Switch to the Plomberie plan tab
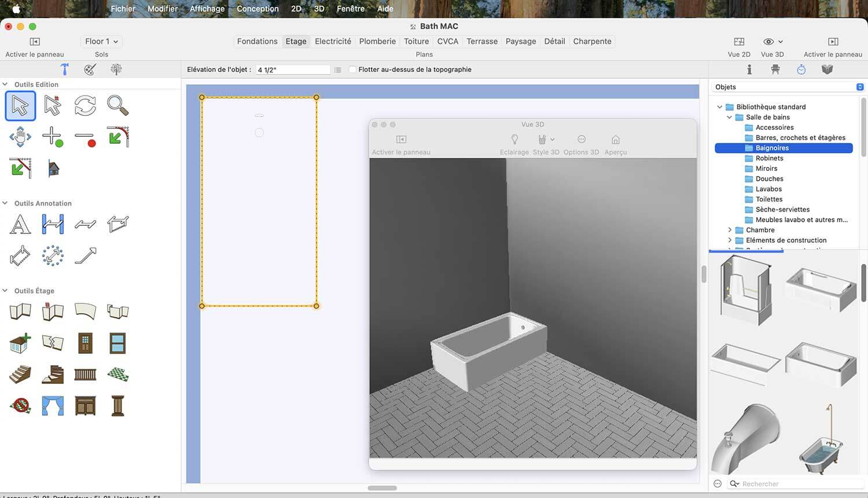The height and width of the screenshot is (498, 868). point(377,41)
